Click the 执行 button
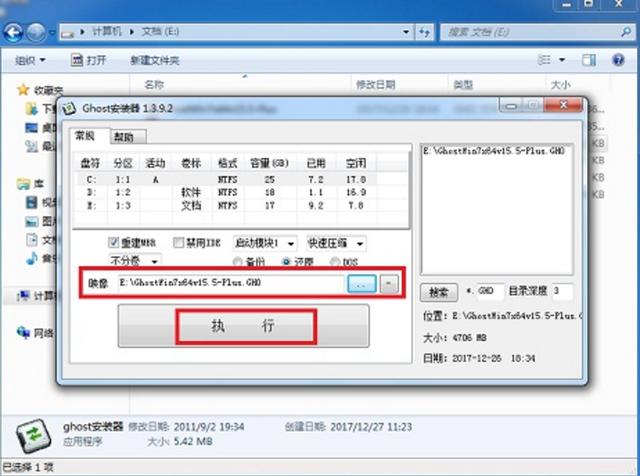Viewport: 640px width, 476px height. click(x=244, y=326)
